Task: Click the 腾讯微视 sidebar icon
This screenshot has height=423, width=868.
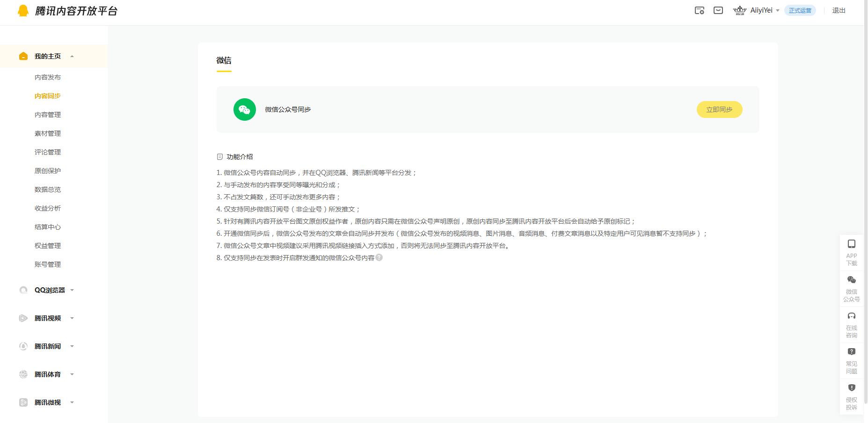Action: pos(23,402)
